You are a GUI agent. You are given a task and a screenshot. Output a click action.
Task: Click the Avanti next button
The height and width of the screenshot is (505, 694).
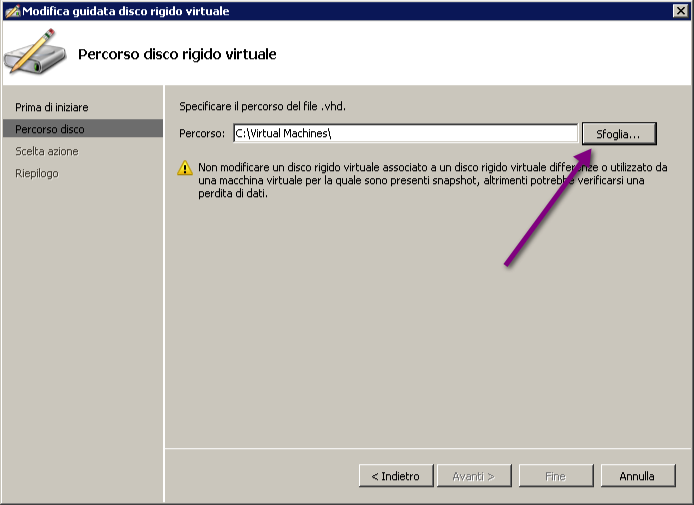pyautogui.click(x=474, y=476)
